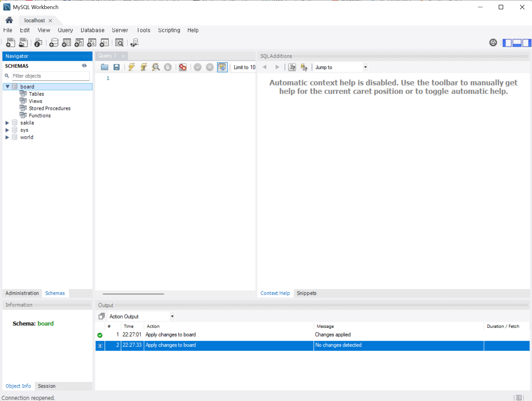
Task: Save the query script to file
Action: tap(117, 67)
